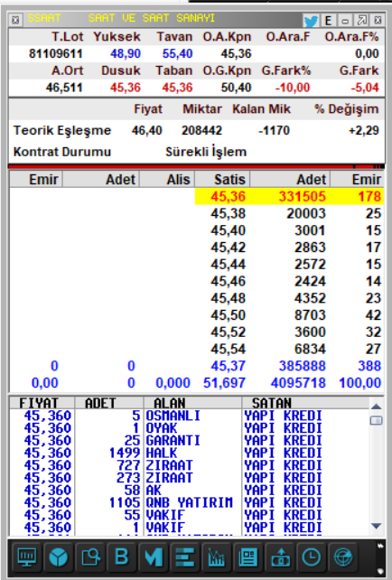Click the detach window arrow icon
Screen dimensions: 392x580
click(361, 21)
